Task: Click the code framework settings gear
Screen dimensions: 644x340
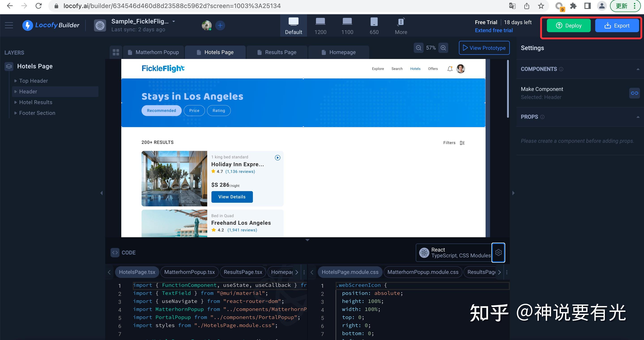Action: [x=498, y=252]
